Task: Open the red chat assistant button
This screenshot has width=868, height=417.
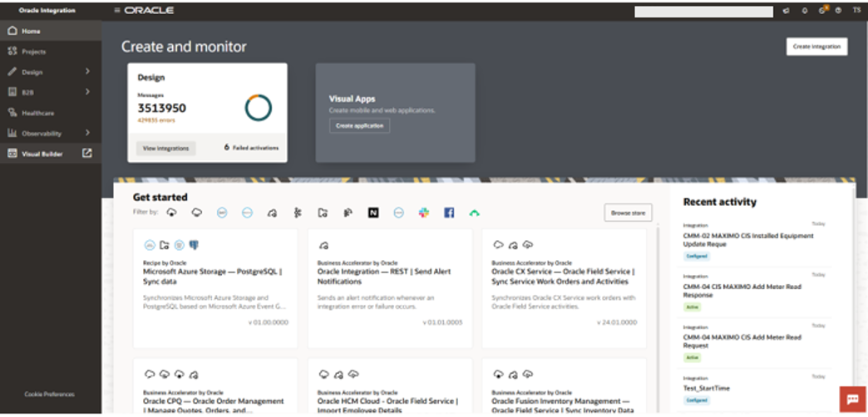Action: point(852,399)
